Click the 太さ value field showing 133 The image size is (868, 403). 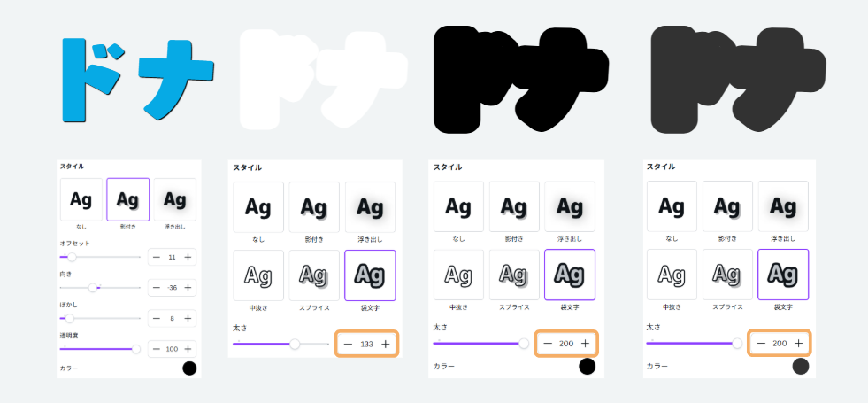[366, 345]
